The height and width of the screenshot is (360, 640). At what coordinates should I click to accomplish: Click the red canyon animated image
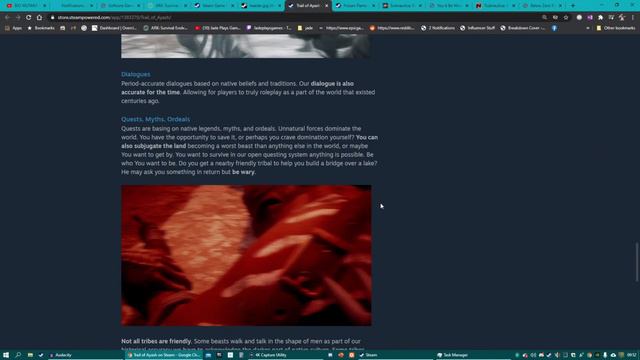click(x=246, y=256)
